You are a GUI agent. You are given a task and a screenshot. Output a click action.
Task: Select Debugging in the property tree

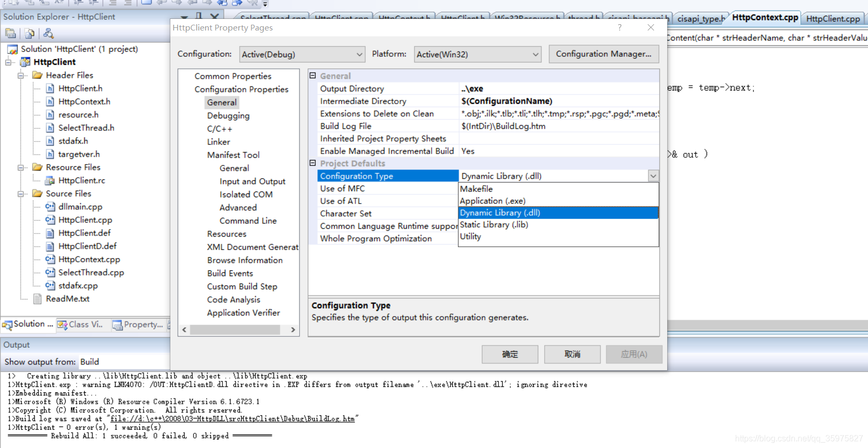click(228, 116)
